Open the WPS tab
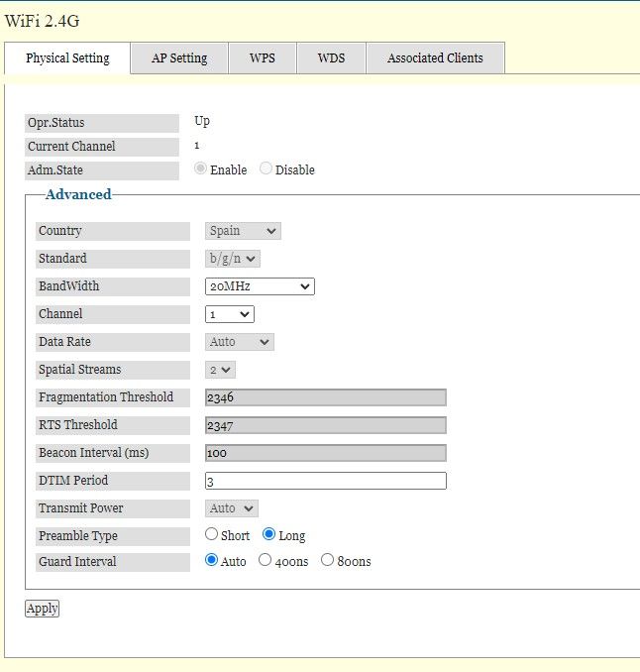 click(x=263, y=57)
